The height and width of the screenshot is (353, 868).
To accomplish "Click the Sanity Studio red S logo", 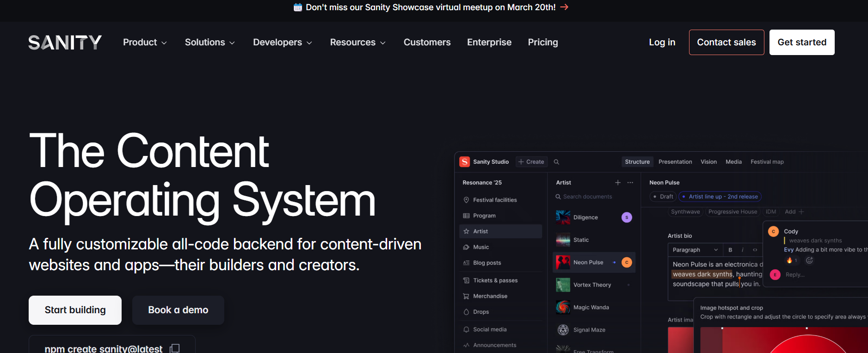I will 464,162.
